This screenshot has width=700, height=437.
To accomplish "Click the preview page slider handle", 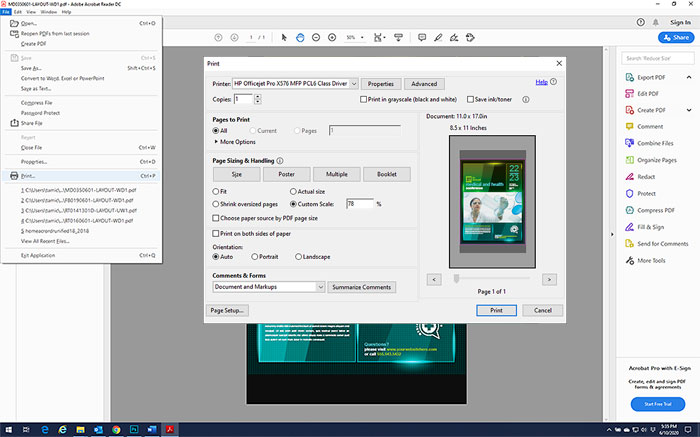I will [456, 279].
